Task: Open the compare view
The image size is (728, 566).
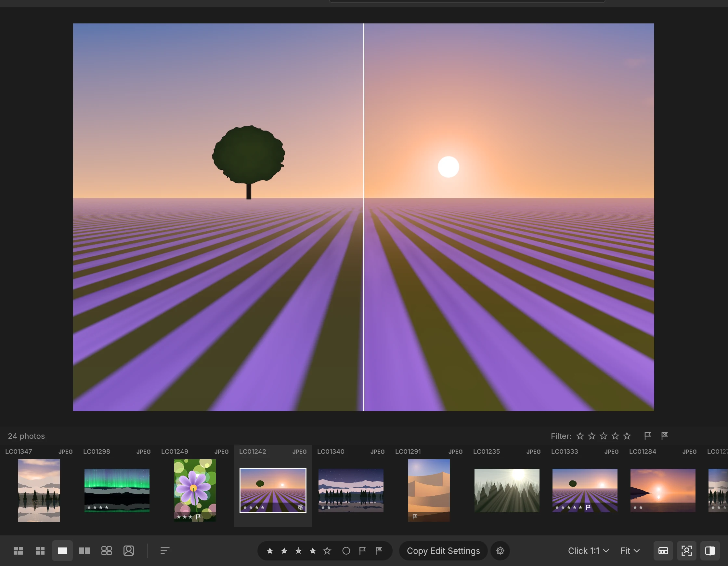Action: point(84,551)
